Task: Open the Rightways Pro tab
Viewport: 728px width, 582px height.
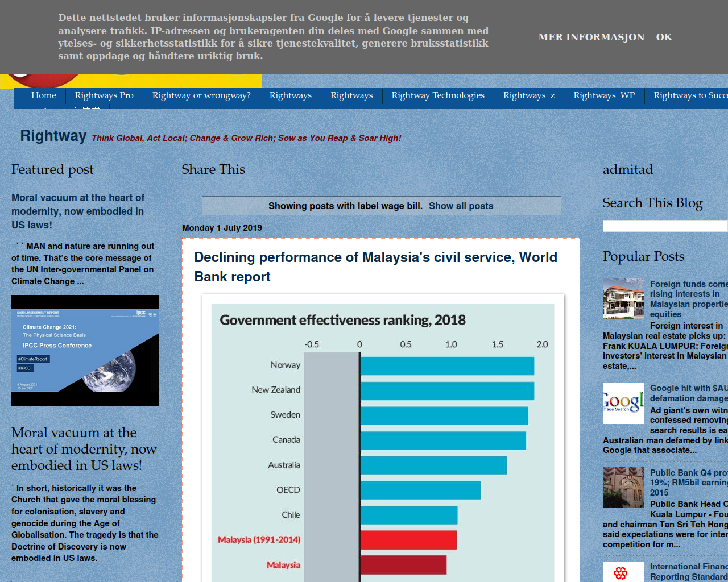Action: coord(104,95)
